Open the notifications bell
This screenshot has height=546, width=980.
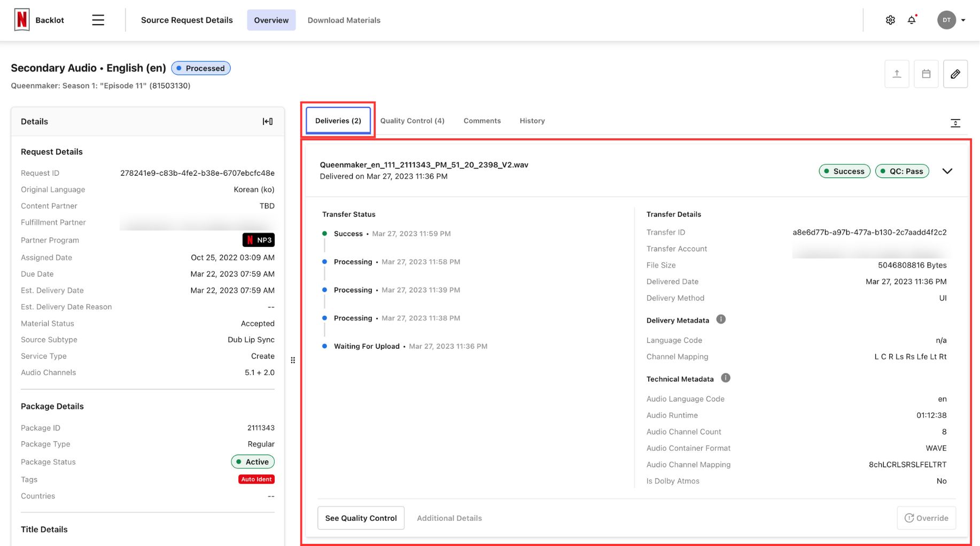click(x=912, y=20)
